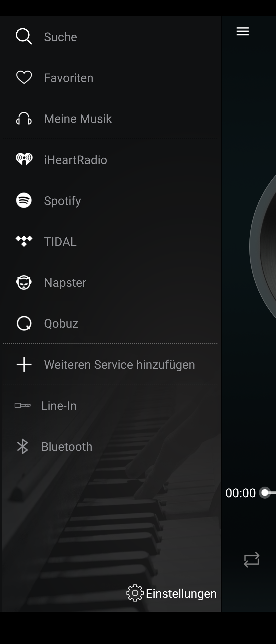Select the Napster cat icon
The image size is (276, 644).
click(24, 282)
